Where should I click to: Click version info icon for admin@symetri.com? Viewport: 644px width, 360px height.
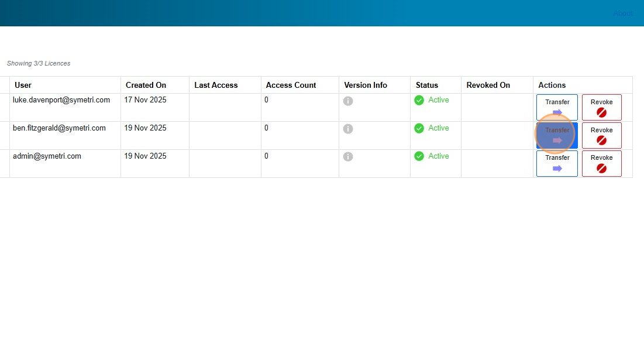[x=348, y=157]
